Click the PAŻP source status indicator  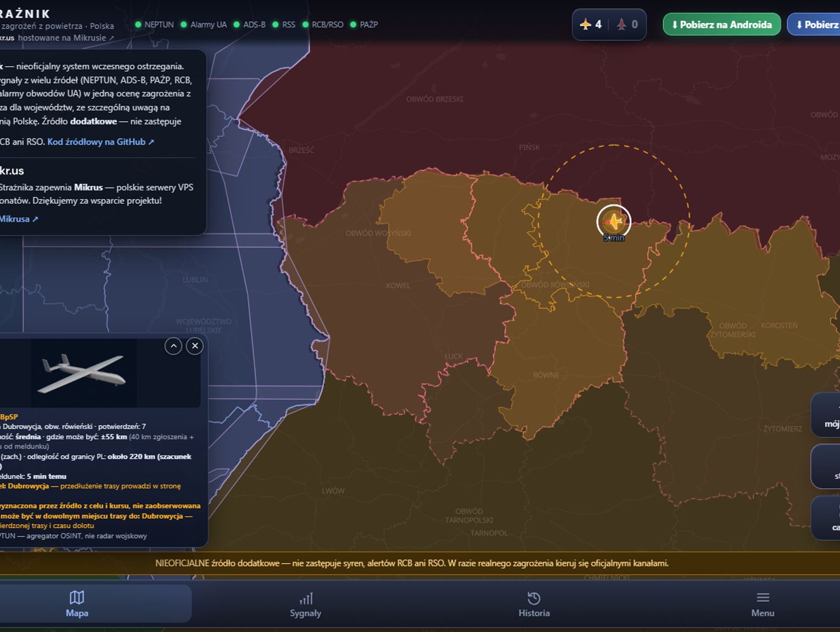[364, 25]
